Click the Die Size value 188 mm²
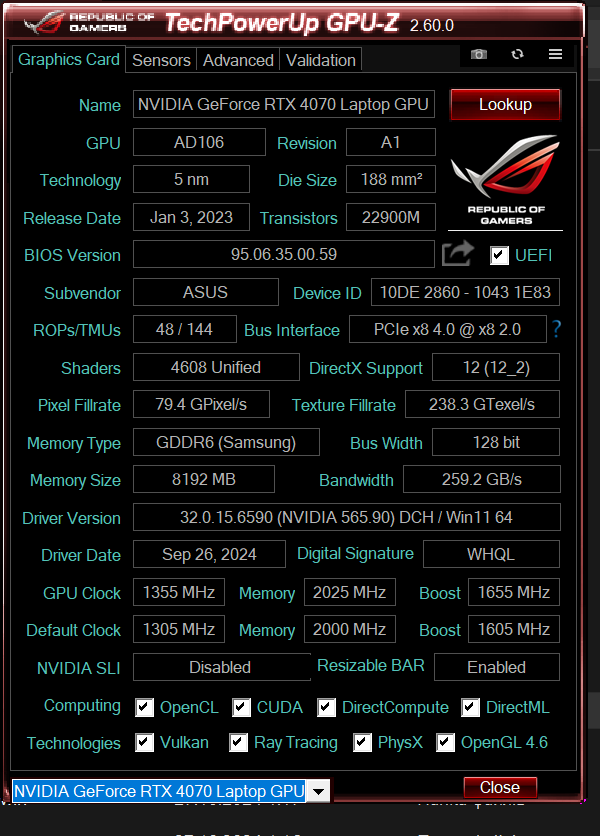600x836 pixels. point(390,179)
